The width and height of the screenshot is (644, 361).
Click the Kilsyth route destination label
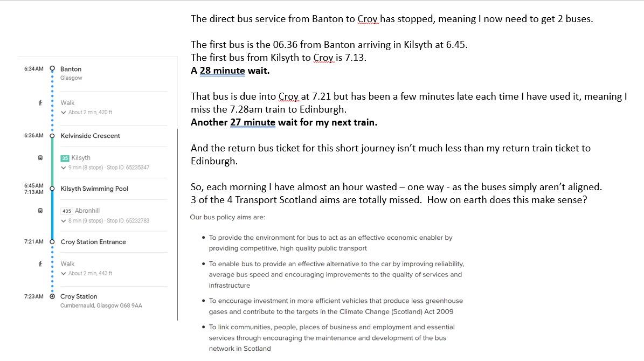(x=81, y=158)
